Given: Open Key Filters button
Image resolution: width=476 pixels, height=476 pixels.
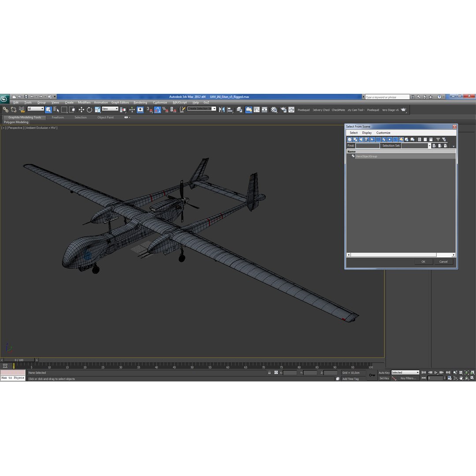Looking at the screenshot, I should pos(408,378).
